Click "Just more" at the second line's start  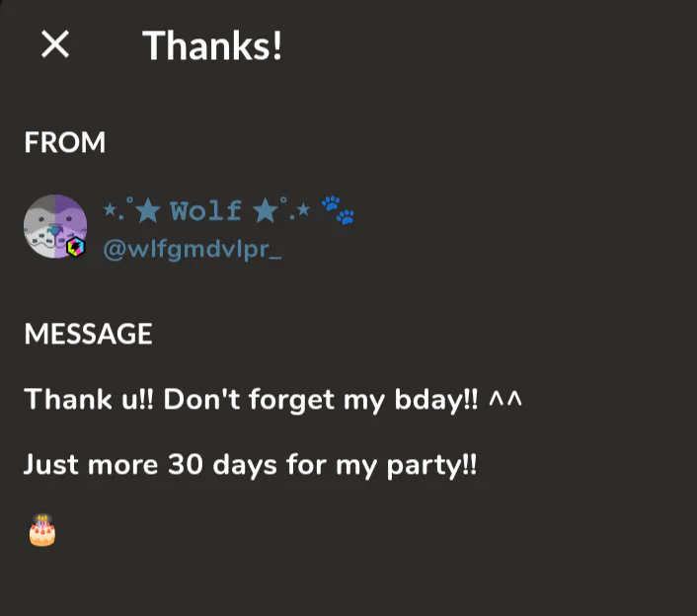pos(89,464)
